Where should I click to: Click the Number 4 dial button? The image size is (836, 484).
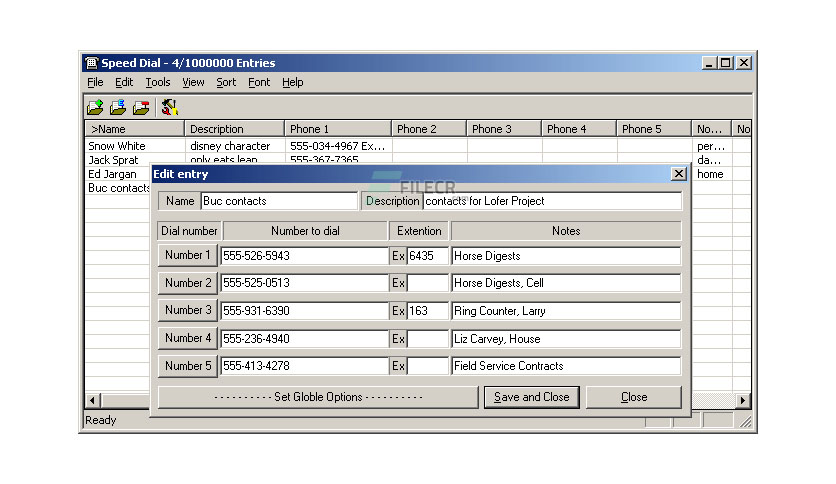188,338
